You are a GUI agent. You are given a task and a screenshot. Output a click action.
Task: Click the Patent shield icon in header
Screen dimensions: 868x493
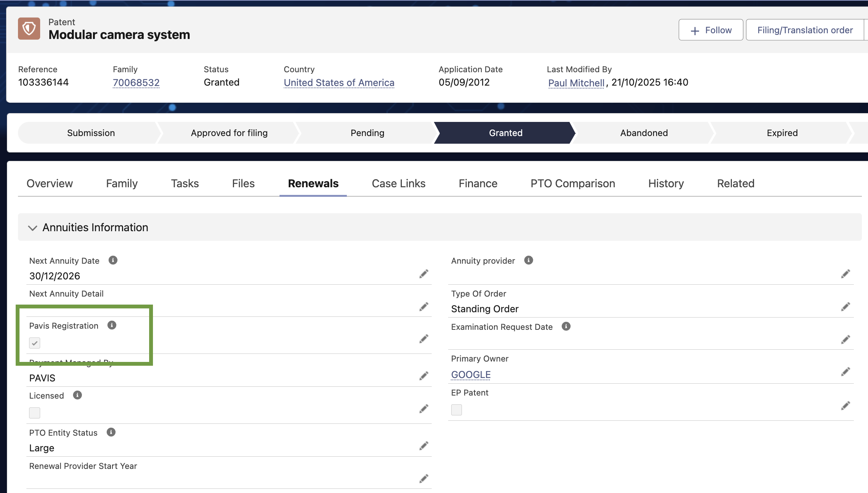pyautogui.click(x=29, y=29)
